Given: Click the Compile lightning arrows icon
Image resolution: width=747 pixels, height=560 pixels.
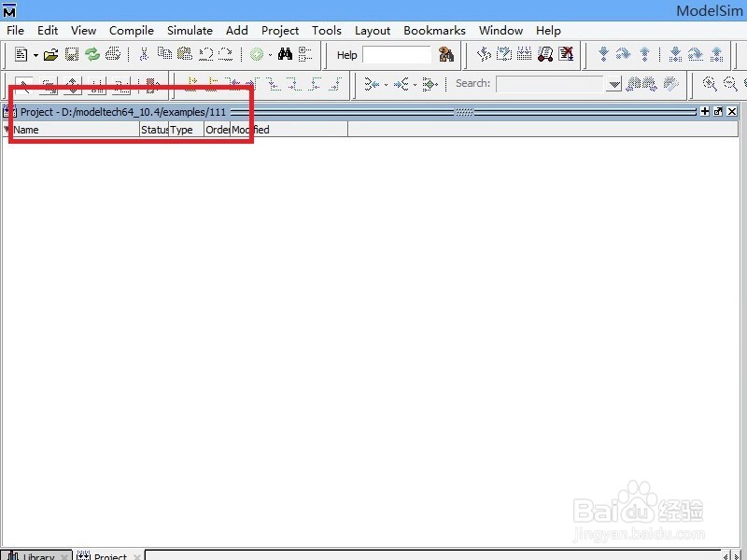Looking at the screenshot, I should click(484, 54).
